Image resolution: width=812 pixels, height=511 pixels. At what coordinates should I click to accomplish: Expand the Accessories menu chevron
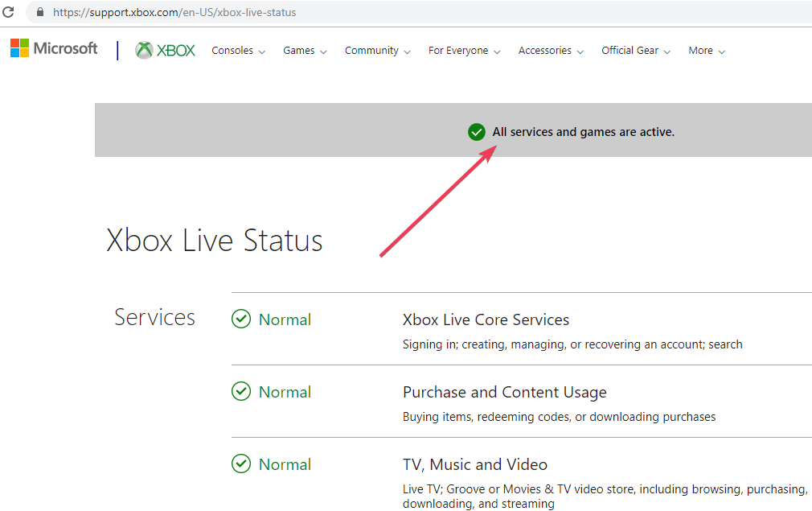580,52
